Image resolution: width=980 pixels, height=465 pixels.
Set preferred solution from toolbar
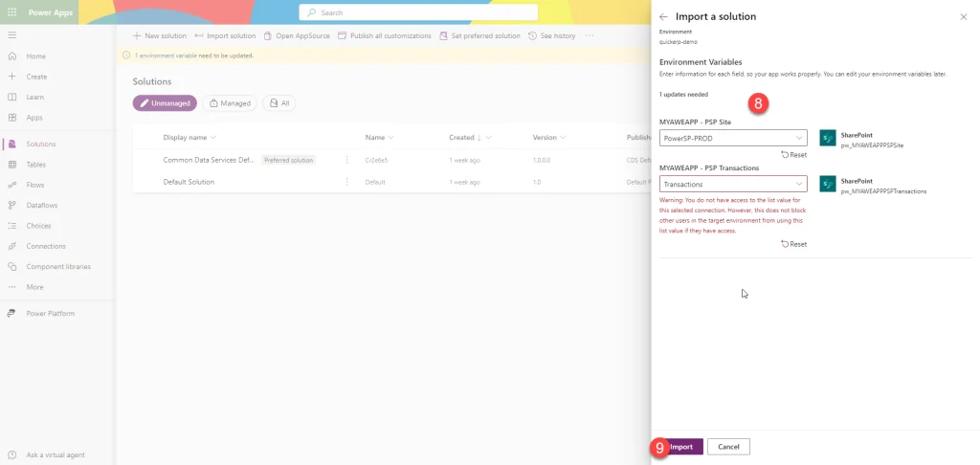coord(479,35)
